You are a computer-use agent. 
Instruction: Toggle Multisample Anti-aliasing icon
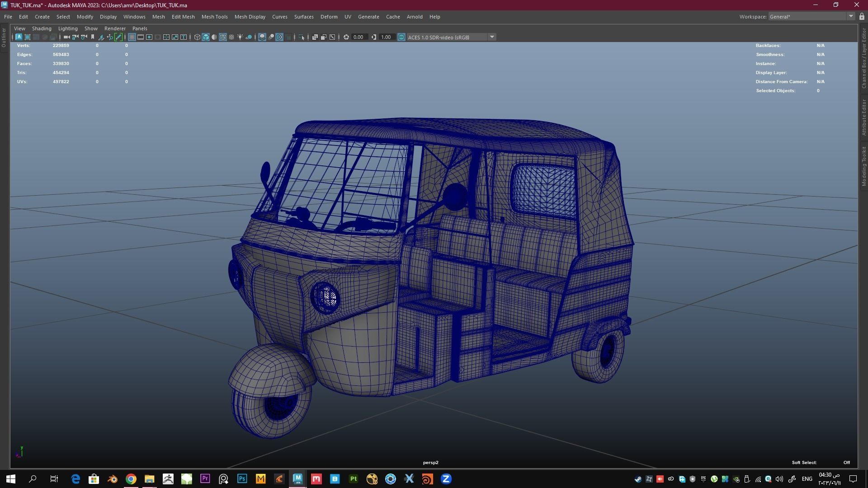[x=279, y=37]
